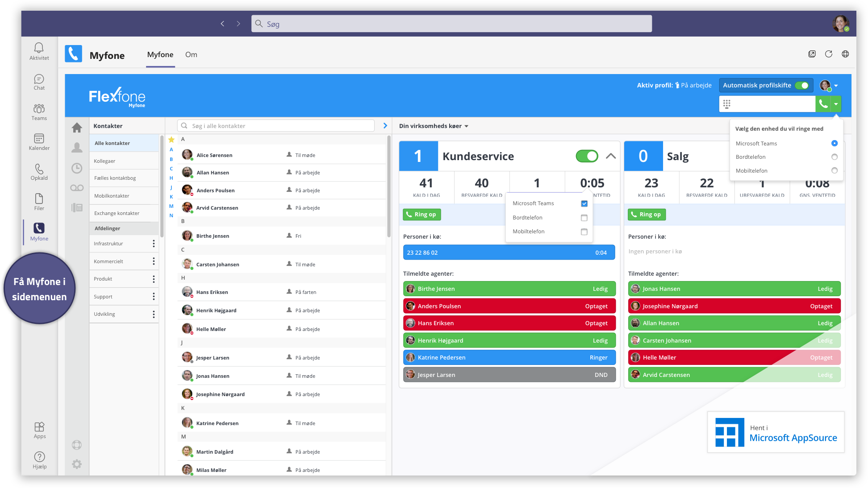Select Bordtelefon radio button
868x488 pixels.
point(835,157)
